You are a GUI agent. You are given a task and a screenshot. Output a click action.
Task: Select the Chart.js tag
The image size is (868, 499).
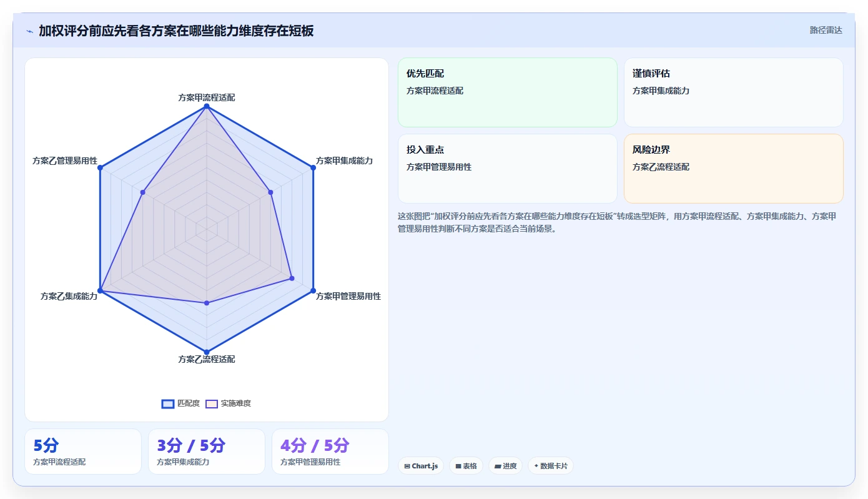pos(421,466)
